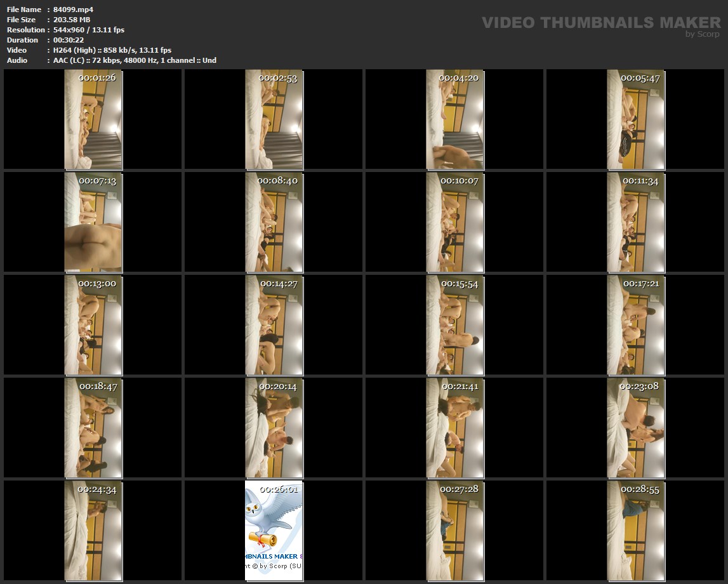
Task: Click the file name text 84099.mp4
Action: pos(74,10)
